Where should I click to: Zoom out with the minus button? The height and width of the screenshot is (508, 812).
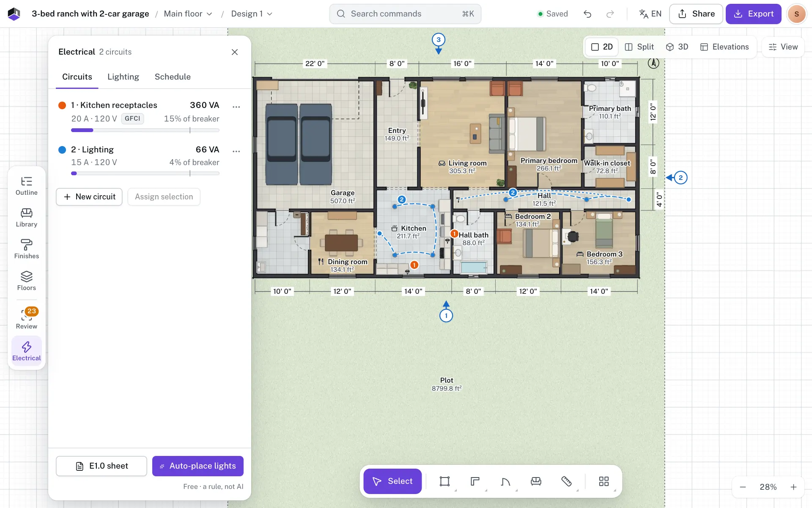743,487
